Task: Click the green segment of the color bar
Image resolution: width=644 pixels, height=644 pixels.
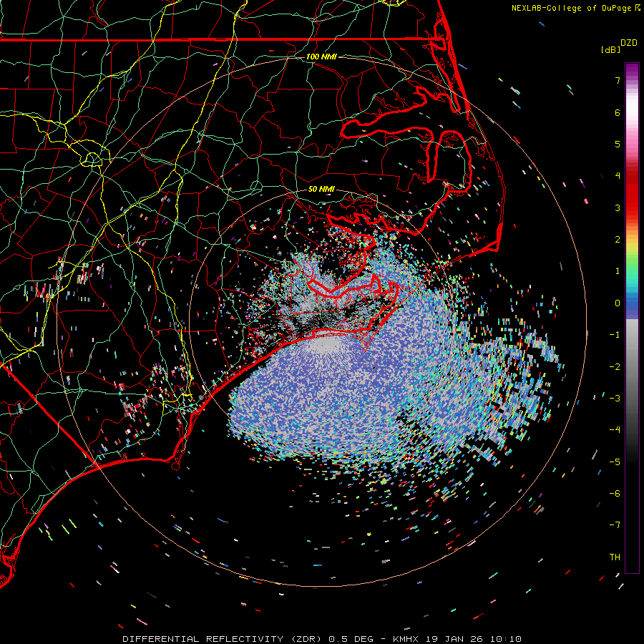Action: point(632,263)
